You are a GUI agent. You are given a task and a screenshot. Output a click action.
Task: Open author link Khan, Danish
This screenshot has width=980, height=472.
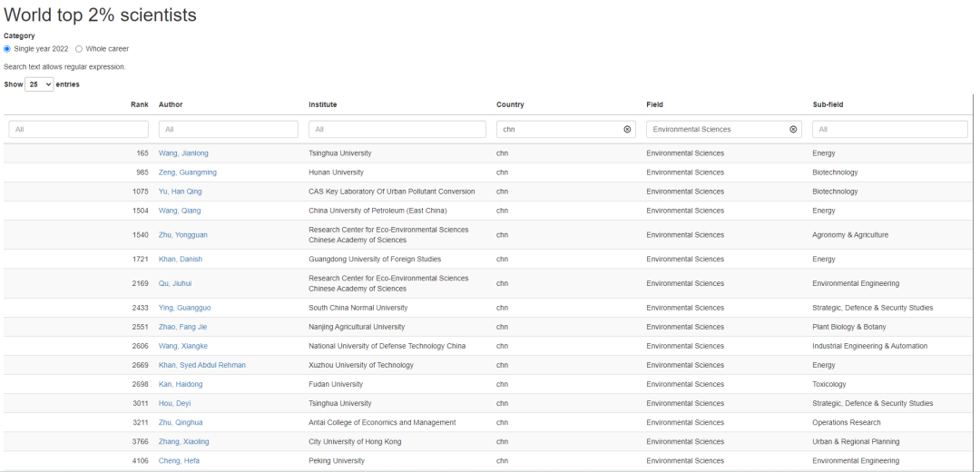coord(181,260)
